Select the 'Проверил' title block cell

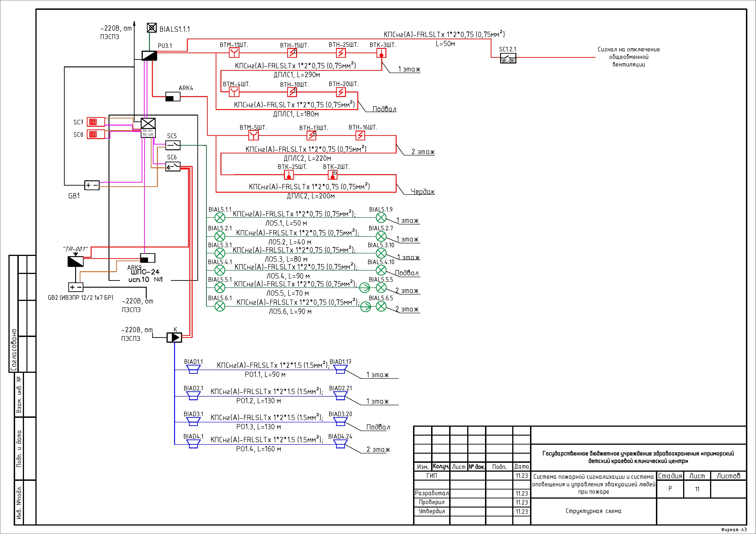[x=432, y=502]
